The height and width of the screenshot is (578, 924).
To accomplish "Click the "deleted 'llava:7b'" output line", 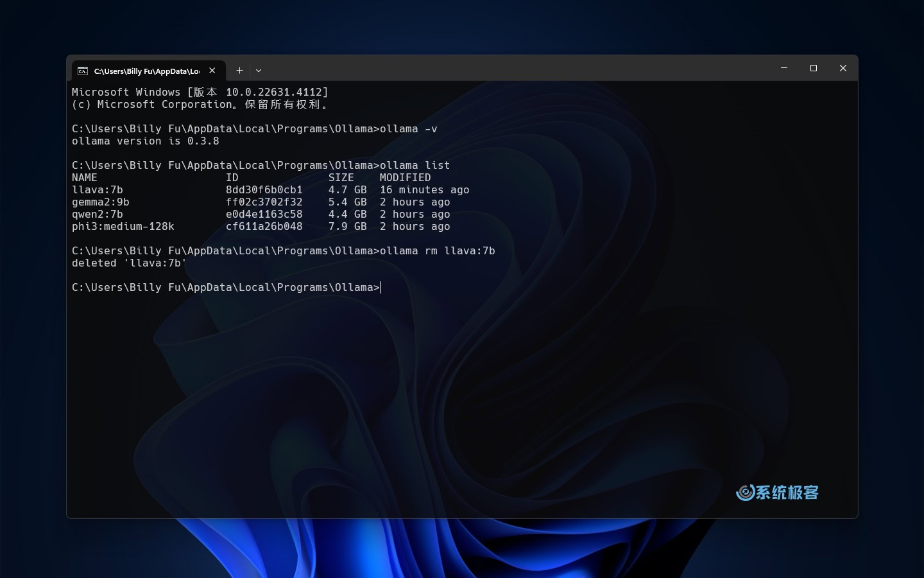I will click(x=130, y=263).
